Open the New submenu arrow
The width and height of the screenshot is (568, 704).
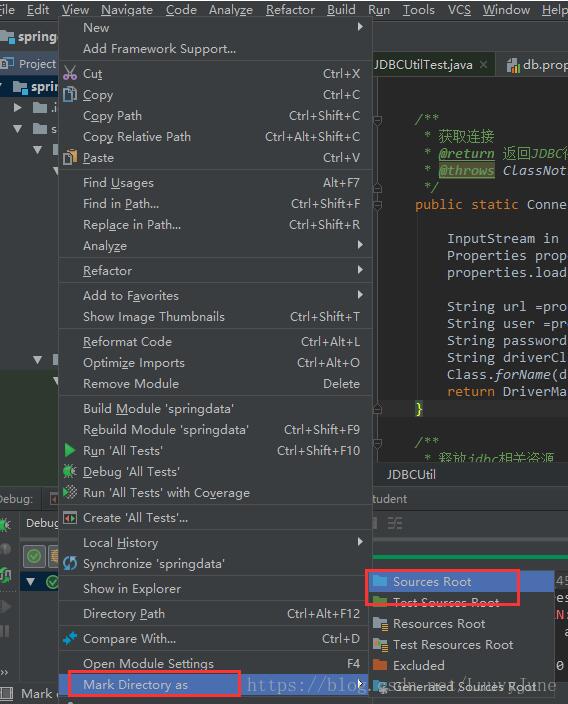[x=360, y=27]
